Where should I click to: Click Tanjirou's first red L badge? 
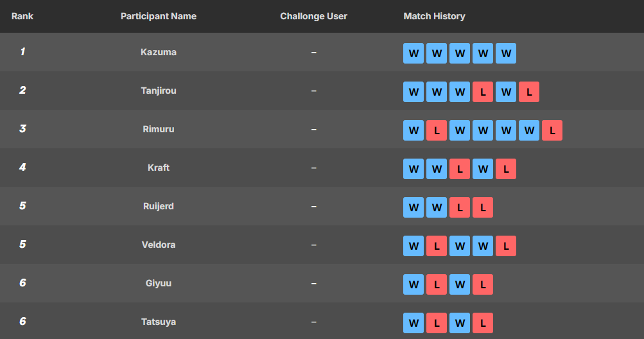coord(483,92)
